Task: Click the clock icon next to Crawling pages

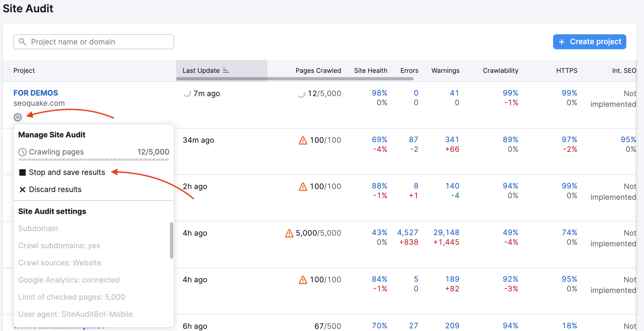Action: 23,152
